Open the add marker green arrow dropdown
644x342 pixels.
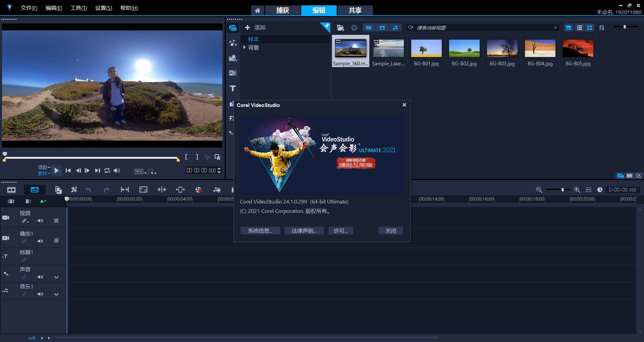pyautogui.click(x=43, y=201)
